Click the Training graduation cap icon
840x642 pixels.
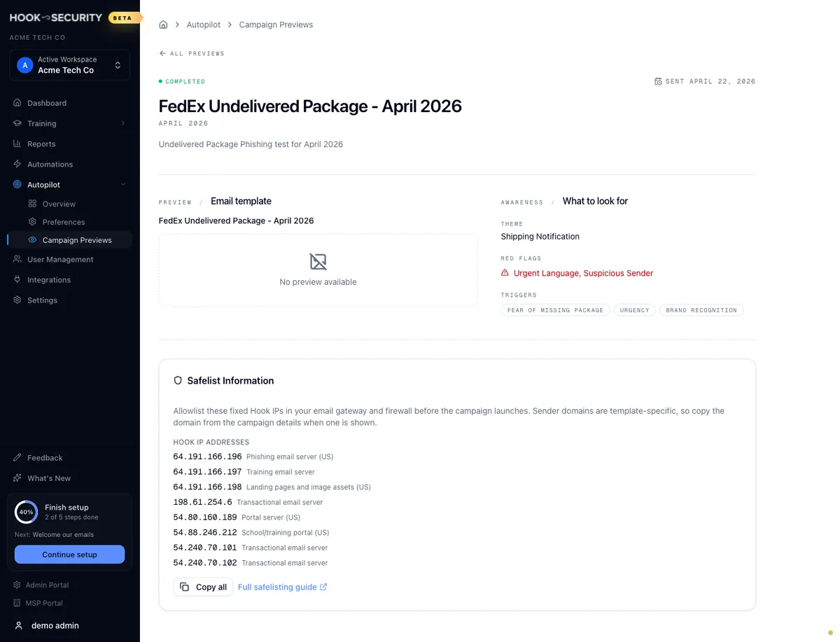(x=17, y=123)
